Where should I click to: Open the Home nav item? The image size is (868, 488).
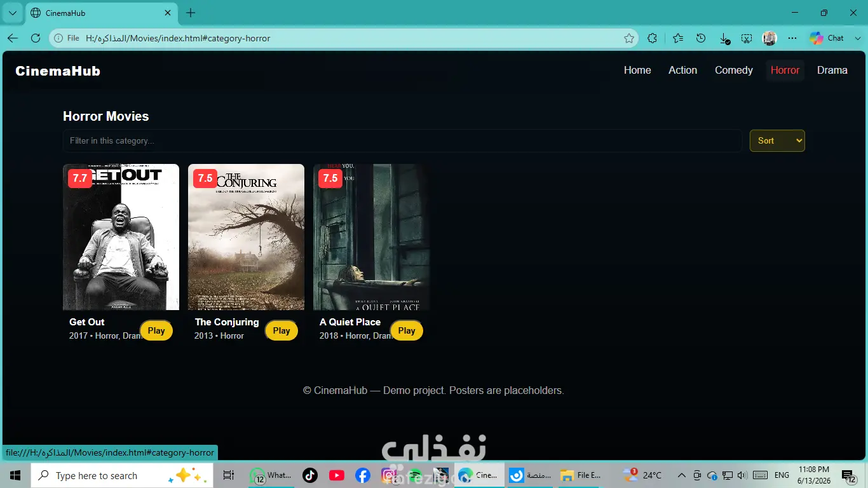(637, 71)
